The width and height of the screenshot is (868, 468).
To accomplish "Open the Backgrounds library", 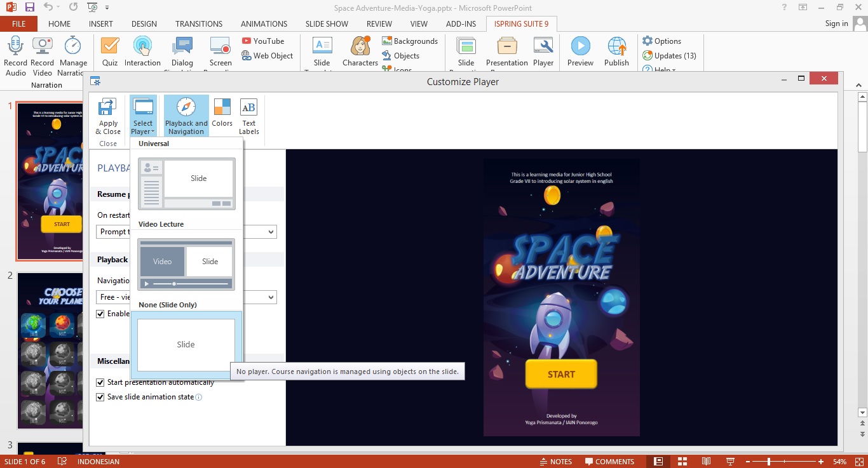I will pos(410,41).
